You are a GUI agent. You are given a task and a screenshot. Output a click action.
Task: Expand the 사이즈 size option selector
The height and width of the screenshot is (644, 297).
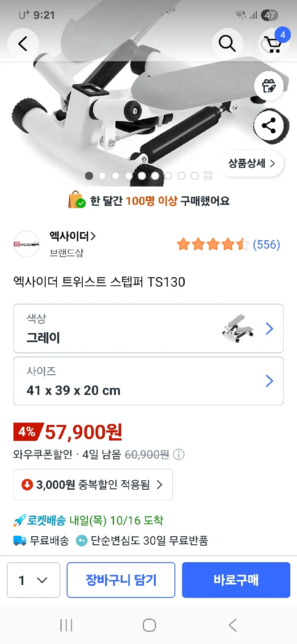pos(148,381)
